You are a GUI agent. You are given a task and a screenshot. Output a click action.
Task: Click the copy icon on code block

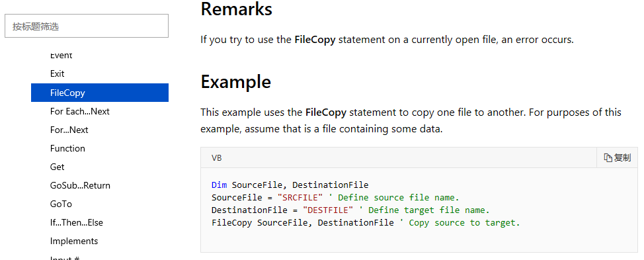608,157
